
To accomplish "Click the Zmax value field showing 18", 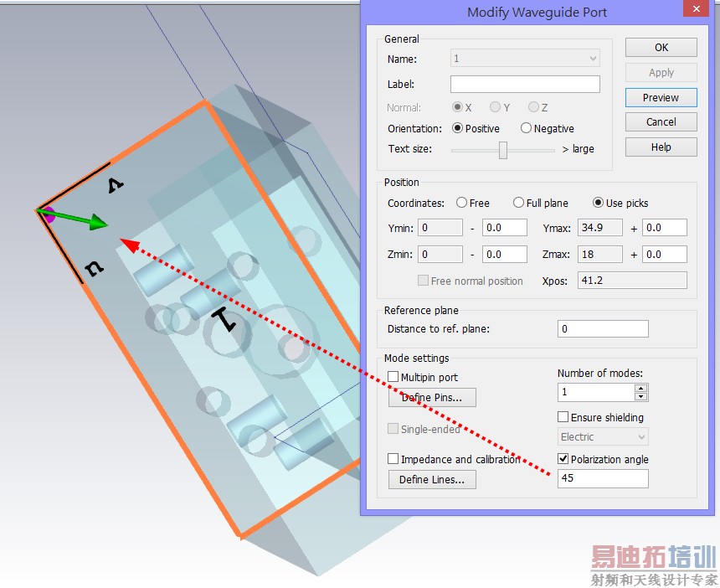I will coord(600,254).
